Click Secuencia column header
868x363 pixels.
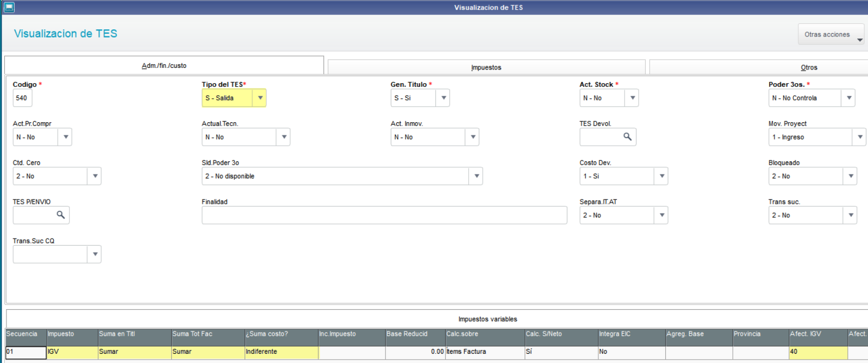tap(26, 337)
